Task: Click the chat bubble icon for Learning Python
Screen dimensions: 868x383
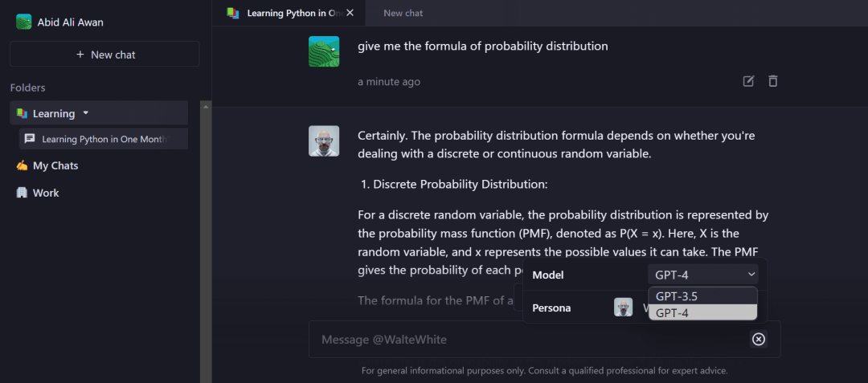Action: (x=30, y=139)
